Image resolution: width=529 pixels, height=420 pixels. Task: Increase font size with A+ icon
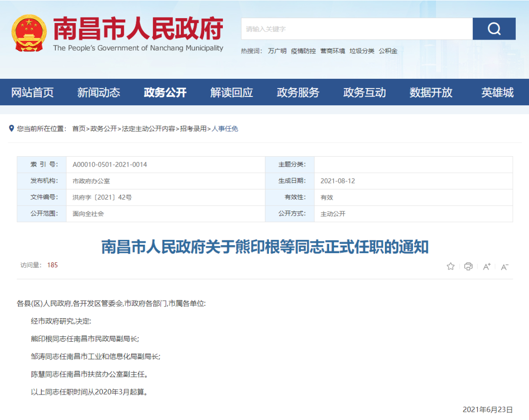pyautogui.click(x=486, y=267)
